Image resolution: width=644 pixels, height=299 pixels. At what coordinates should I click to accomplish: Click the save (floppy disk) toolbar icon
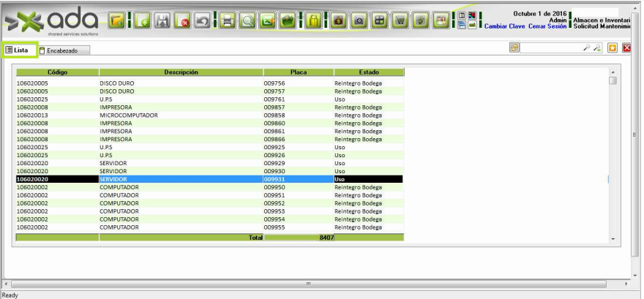162,23
